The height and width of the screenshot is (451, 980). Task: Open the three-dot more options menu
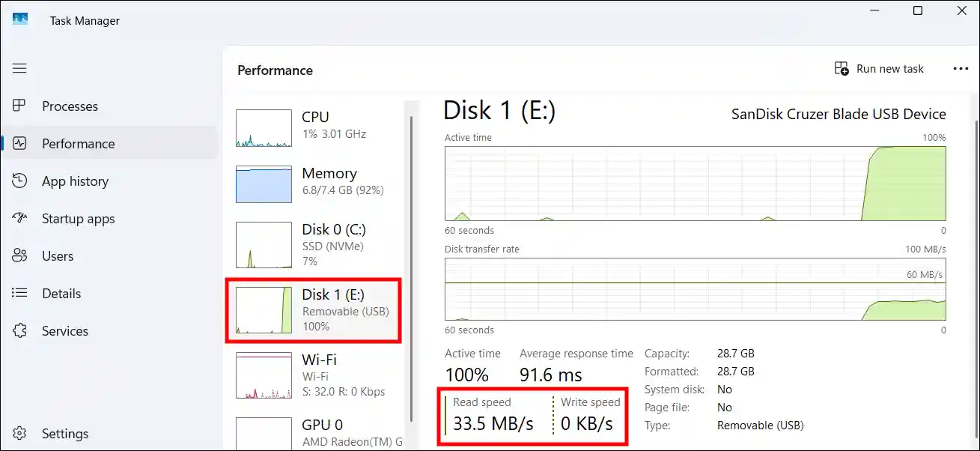(x=961, y=68)
